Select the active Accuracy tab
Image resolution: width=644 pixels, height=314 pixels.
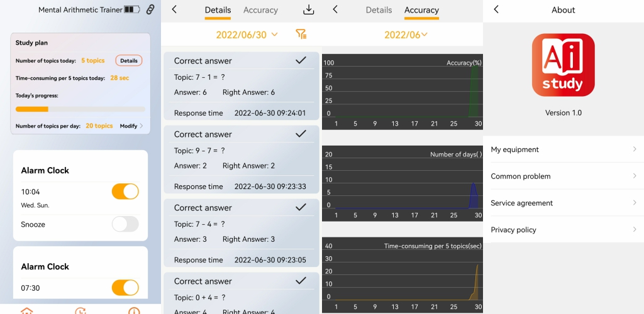pyautogui.click(x=421, y=10)
